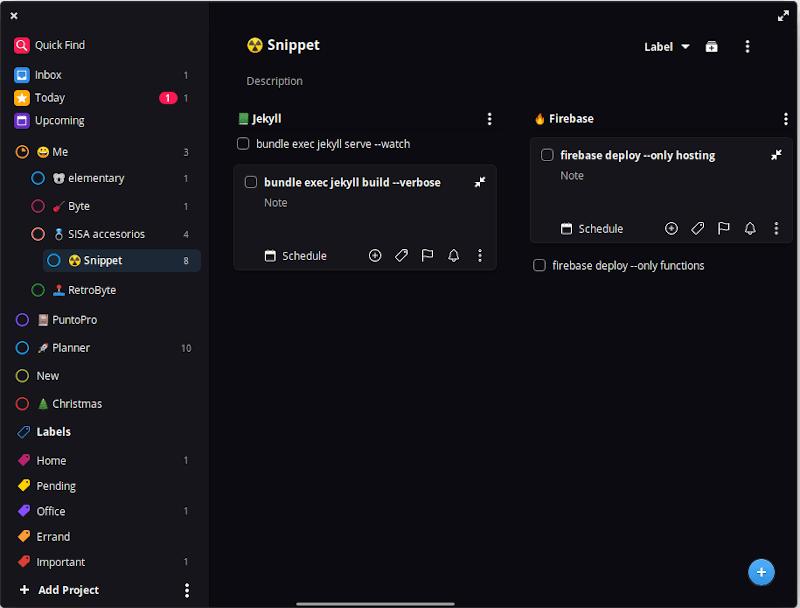Toggle fullscreen with the expand arrows icon
The height and width of the screenshot is (608, 800).
pos(783,16)
